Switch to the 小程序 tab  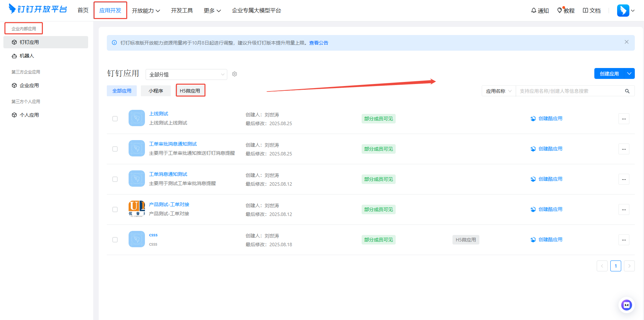tap(156, 91)
